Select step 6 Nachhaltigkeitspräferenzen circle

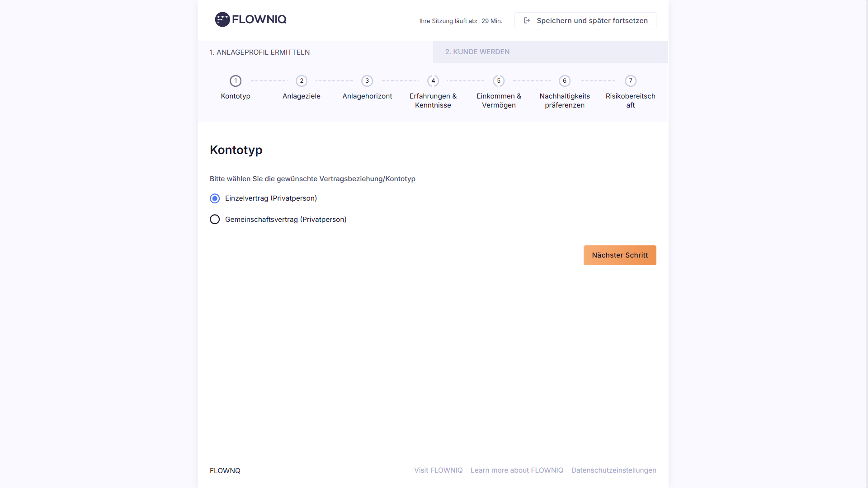565,81
